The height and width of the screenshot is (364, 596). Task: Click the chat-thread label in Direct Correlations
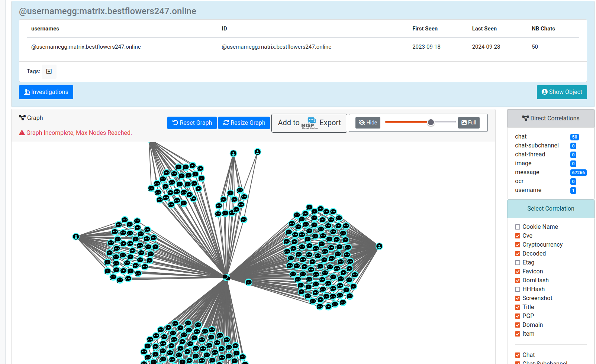point(530,155)
